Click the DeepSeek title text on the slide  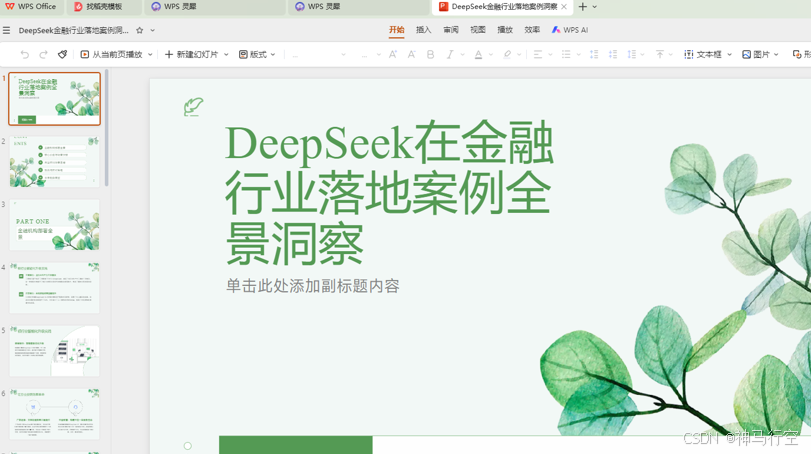[389, 192]
